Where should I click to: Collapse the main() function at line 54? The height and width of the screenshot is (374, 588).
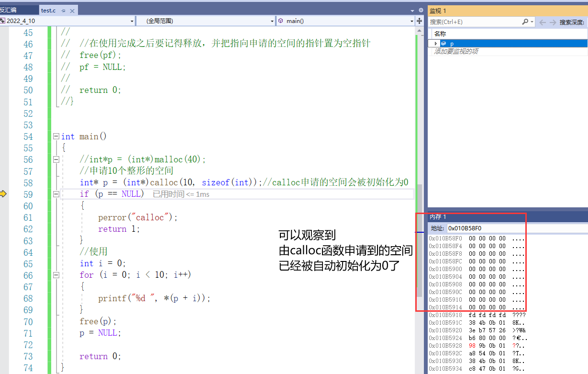click(x=56, y=136)
